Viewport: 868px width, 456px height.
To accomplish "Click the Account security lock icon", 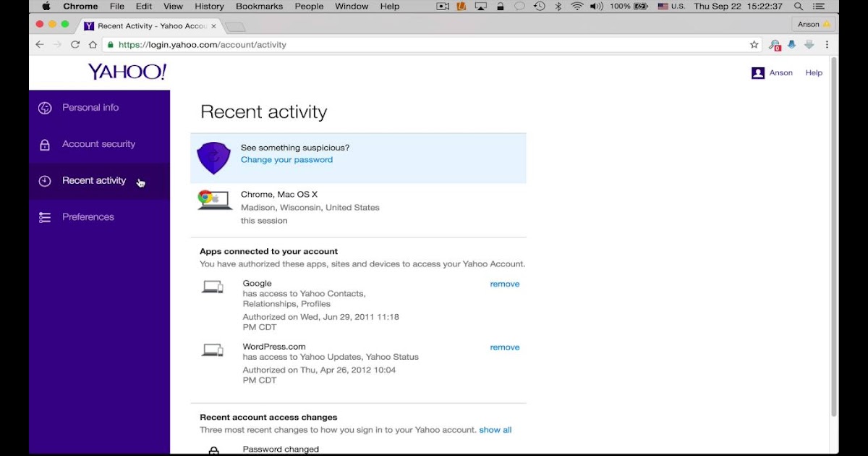I will click(x=45, y=145).
